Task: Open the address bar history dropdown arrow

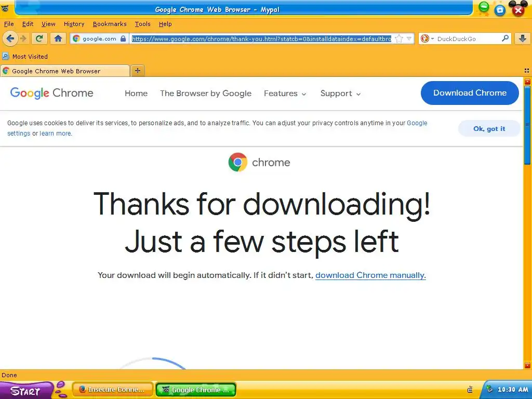Action: 409,38
